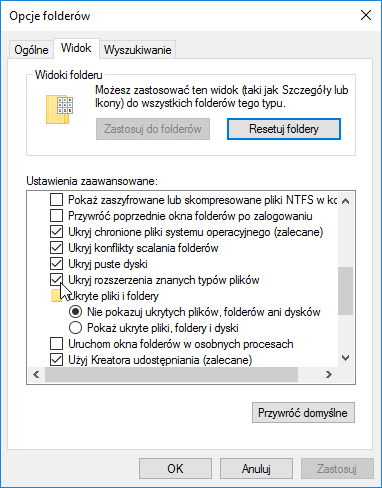Screen dimensions: 382x488
Task: Open the Wyszukiwanie tab
Action: click(137, 50)
